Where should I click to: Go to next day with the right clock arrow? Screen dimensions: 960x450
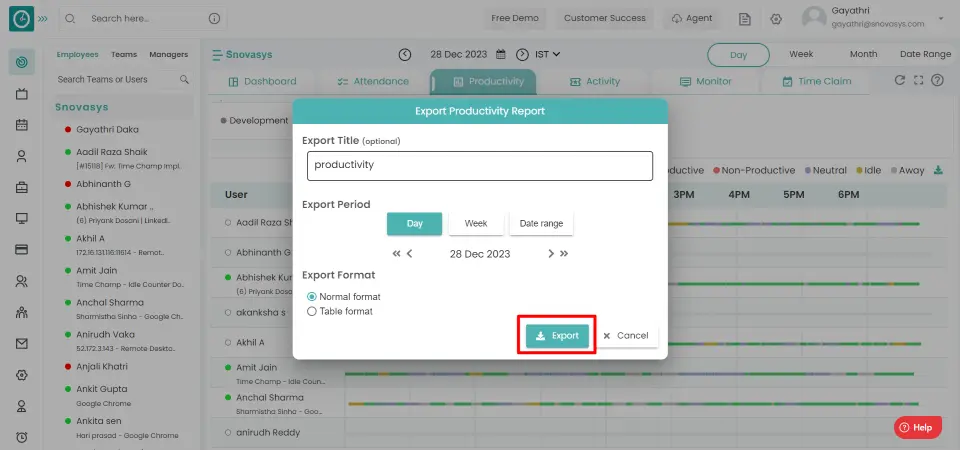(x=522, y=54)
